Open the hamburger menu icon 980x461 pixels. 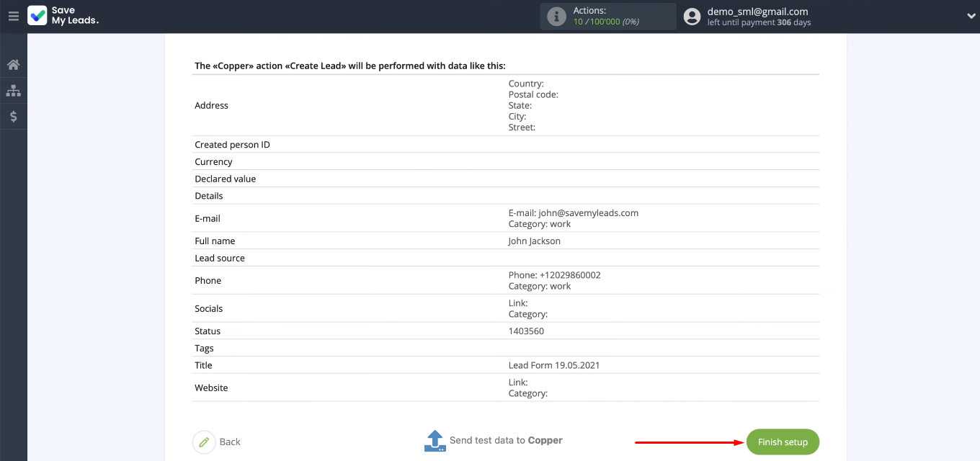(x=14, y=16)
